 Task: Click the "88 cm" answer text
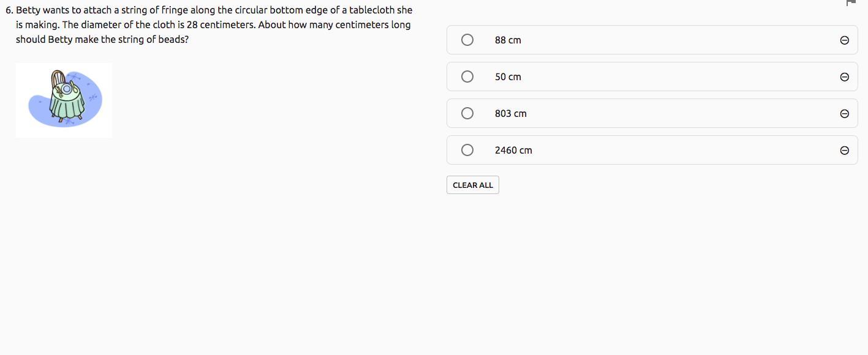(508, 40)
